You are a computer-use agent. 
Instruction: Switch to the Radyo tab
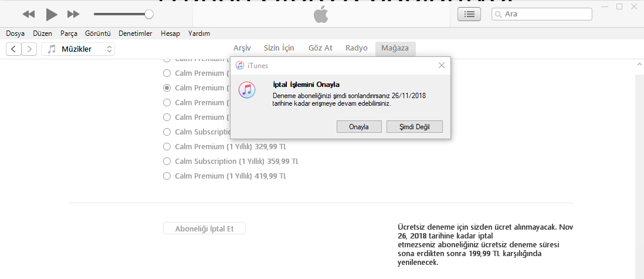[357, 48]
